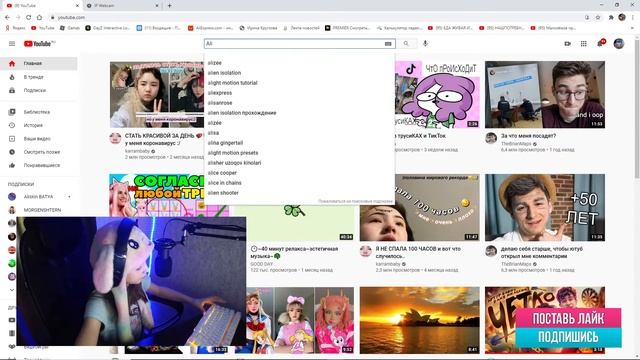Open a new browser tab with plus
640x360 pixels.
[x=169, y=5]
